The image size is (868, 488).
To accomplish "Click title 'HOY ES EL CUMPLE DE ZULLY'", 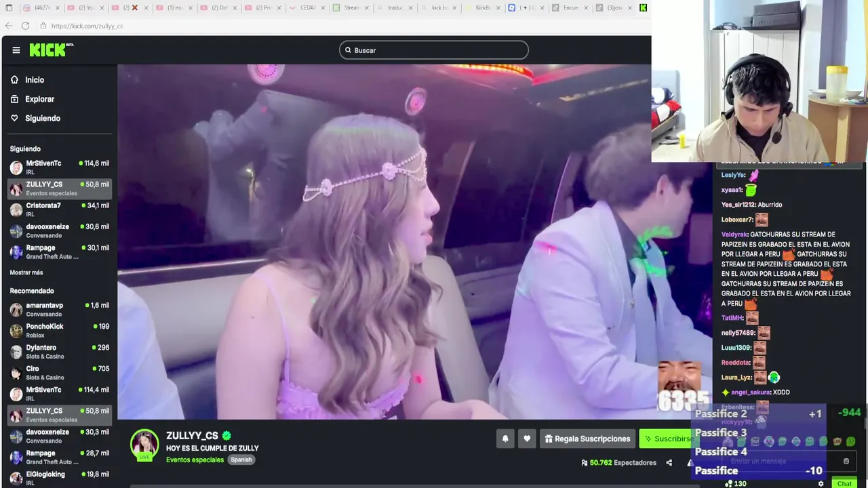I will pos(212,448).
